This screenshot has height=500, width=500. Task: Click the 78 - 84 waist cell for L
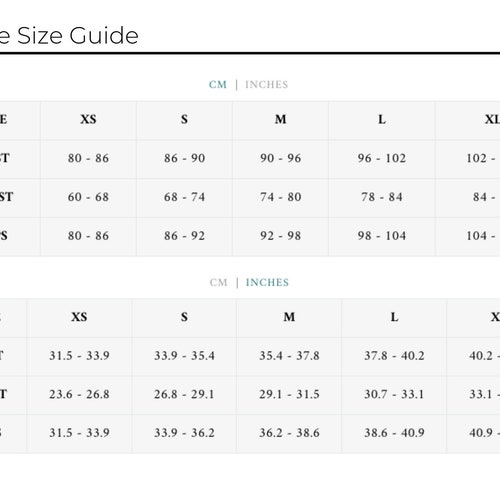(382, 197)
